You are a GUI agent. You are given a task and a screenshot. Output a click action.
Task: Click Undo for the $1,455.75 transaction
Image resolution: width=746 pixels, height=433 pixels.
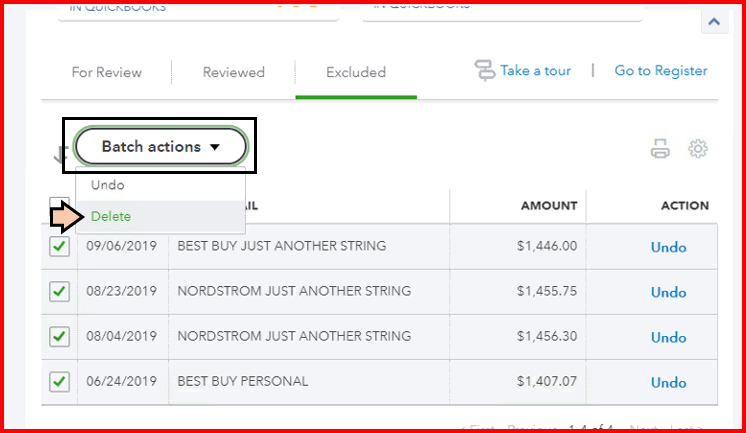[669, 292]
